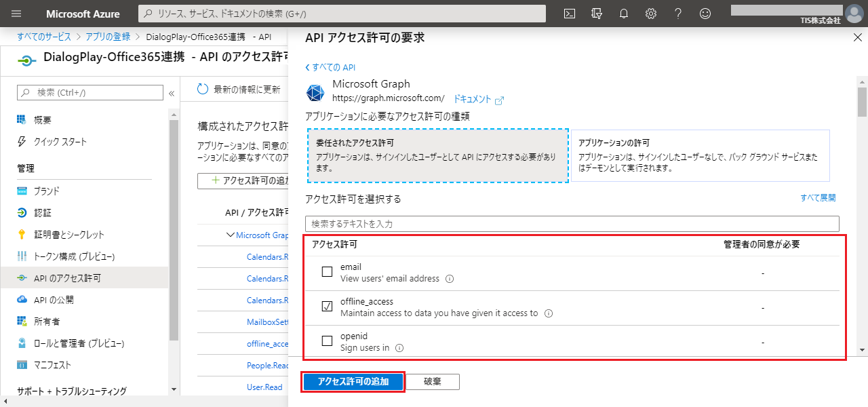Click the panel's vertical scrollbar thumb
Screen dimensions: 868x407
tap(862, 102)
